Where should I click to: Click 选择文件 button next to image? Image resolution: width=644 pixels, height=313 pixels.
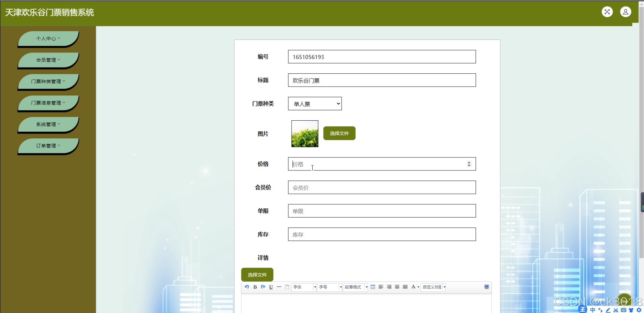pos(339,133)
